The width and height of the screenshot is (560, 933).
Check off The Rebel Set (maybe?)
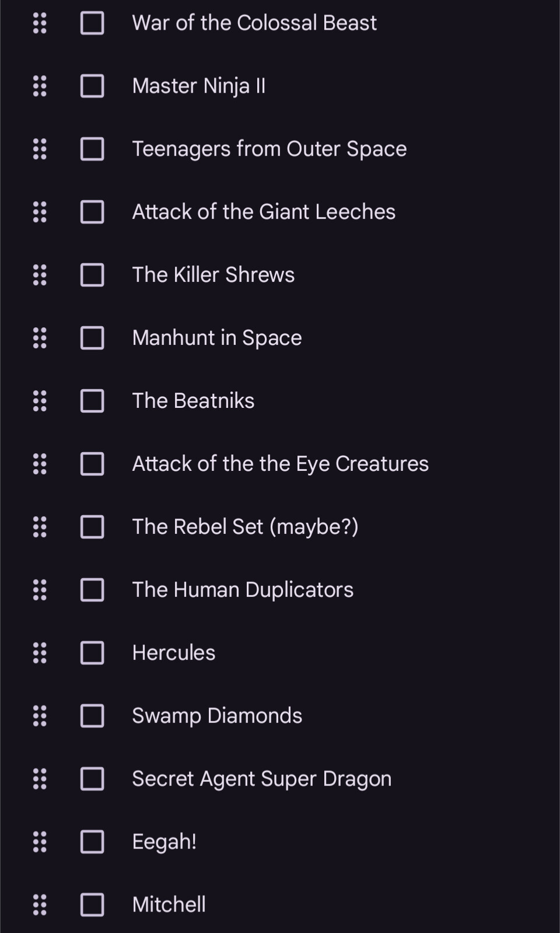tap(92, 527)
